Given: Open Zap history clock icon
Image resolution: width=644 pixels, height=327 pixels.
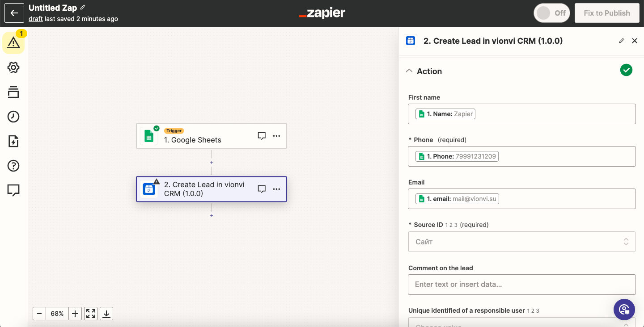Looking at the screenshot, I should [13, 117].
